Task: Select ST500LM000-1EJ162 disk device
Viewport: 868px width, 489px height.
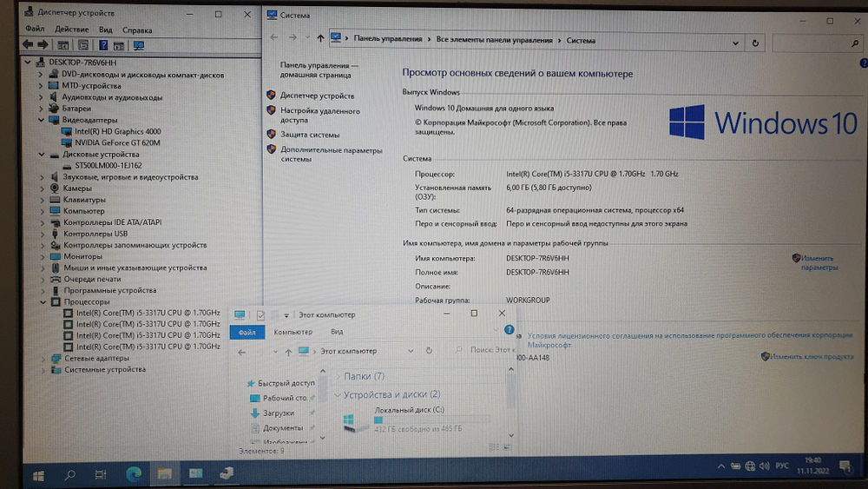Action: point(108,166)
